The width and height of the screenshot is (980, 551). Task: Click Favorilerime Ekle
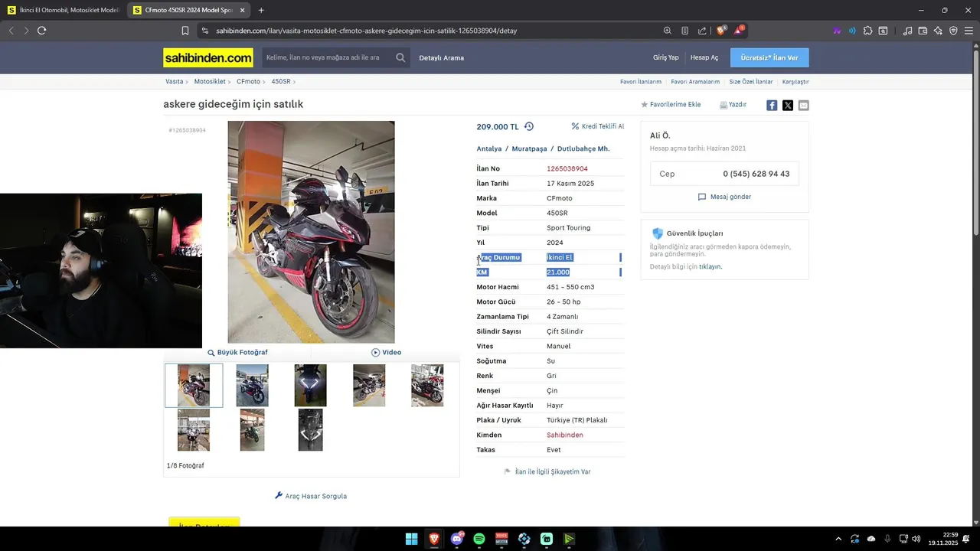click(x=671, y=105)
